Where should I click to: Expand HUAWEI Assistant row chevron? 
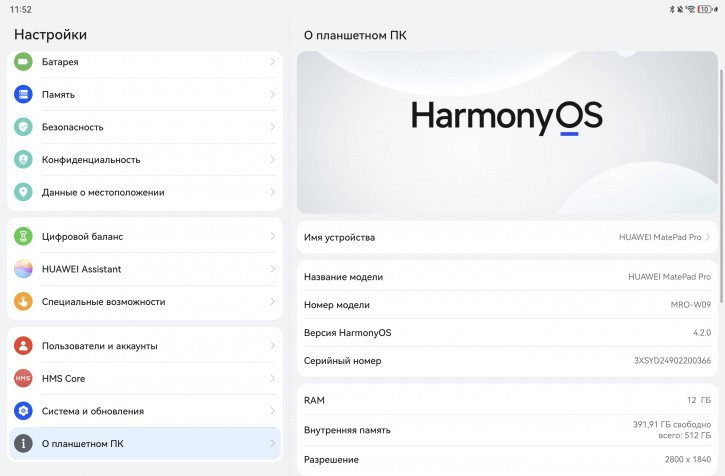click(x=272, y=269)
